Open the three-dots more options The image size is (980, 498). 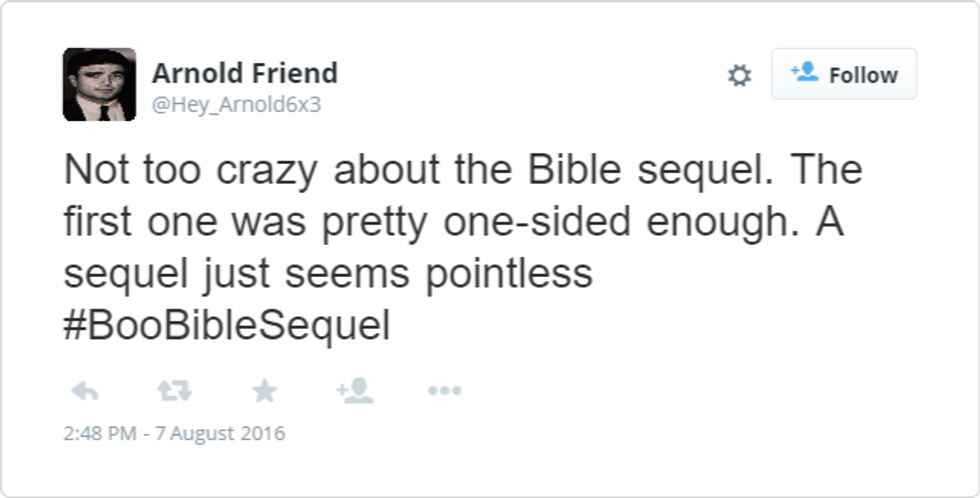pyautogui.click(x=444, y=391)
